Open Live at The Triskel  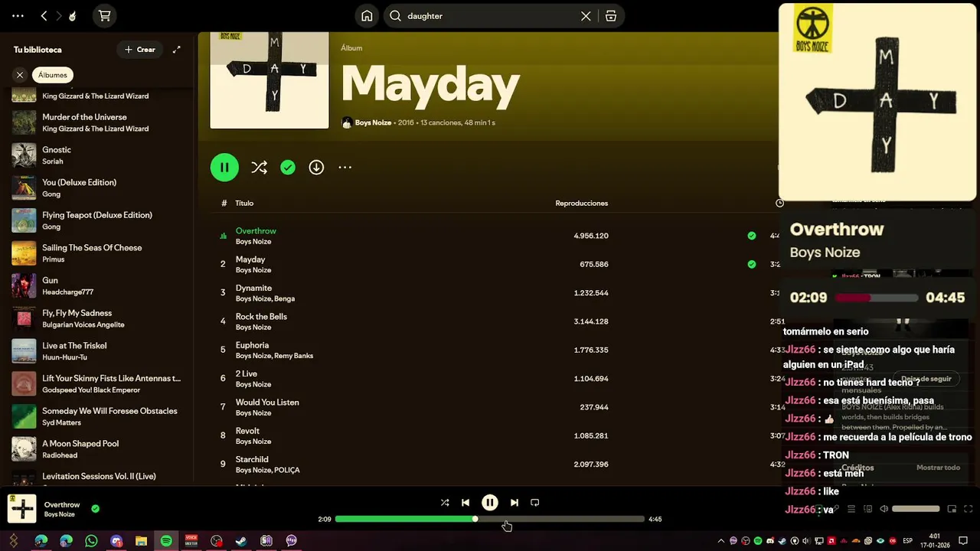(x=96, y=351)
